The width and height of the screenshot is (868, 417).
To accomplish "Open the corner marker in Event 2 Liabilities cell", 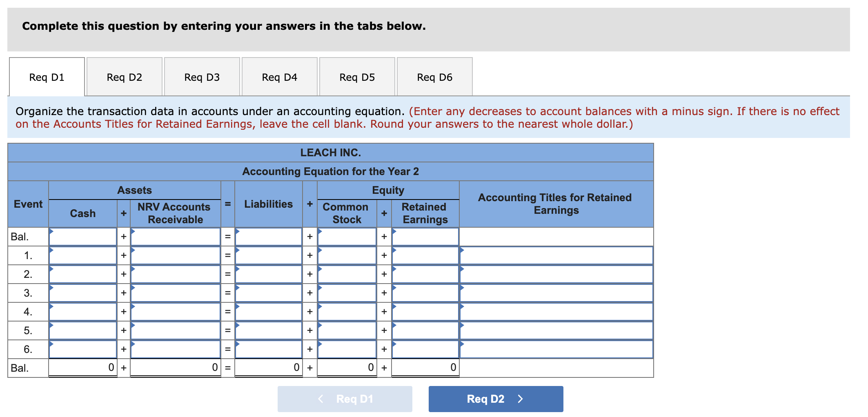I will pyautogui.click(x=238, y=270).
